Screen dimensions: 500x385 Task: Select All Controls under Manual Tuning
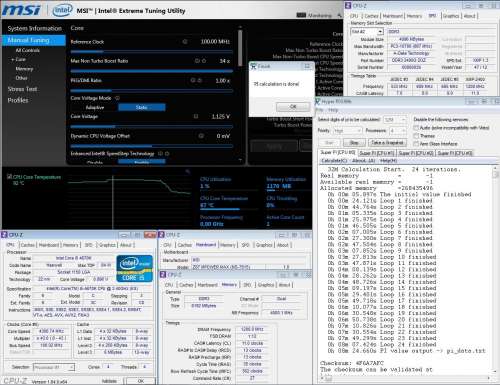[x=28, y=50]
